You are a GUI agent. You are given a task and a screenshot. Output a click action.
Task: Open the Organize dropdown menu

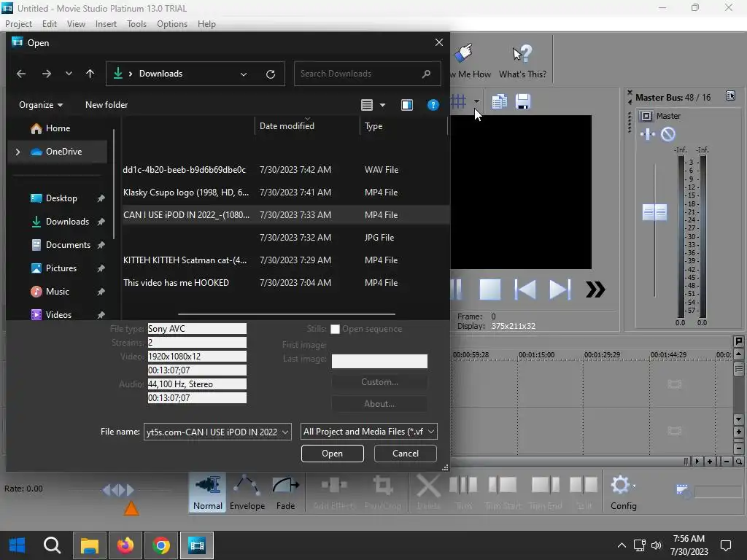[41, 105]
